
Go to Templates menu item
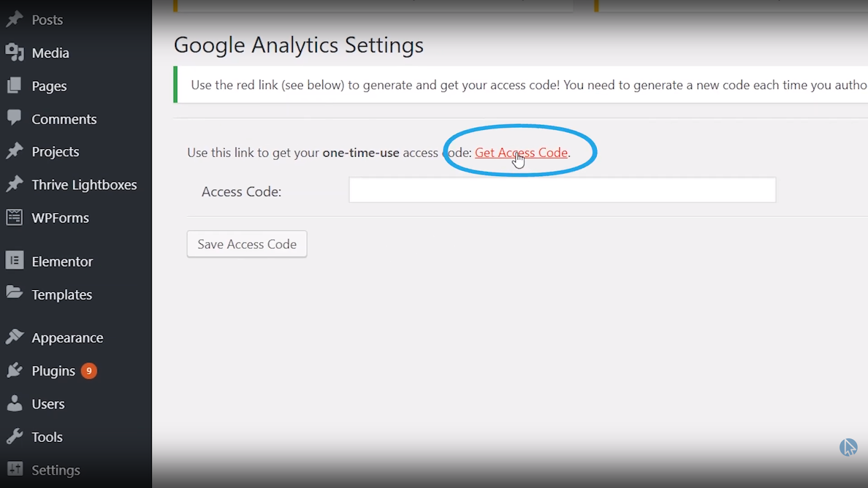pyautogui.click(x=62, y=295)
